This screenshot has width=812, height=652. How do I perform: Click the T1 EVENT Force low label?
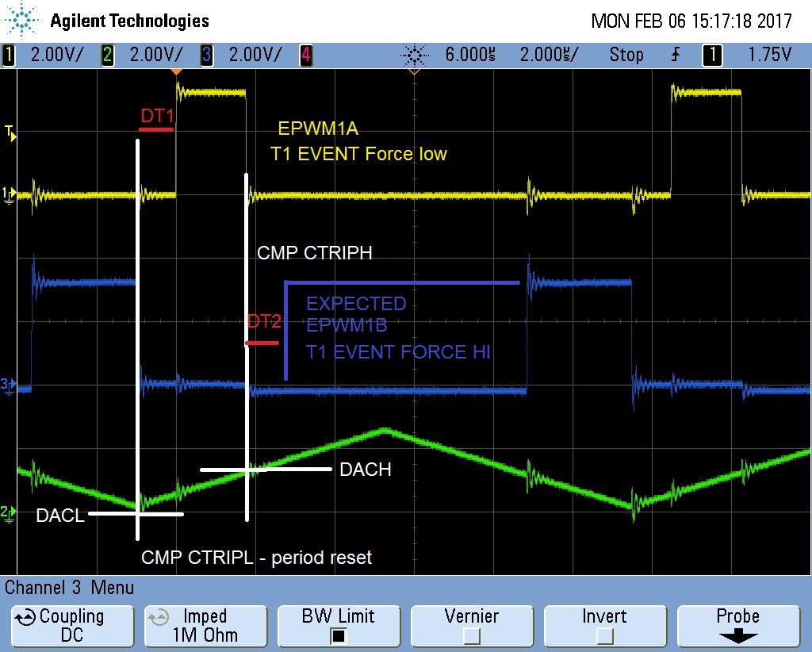pyautogui.click(x=358, y=154)
